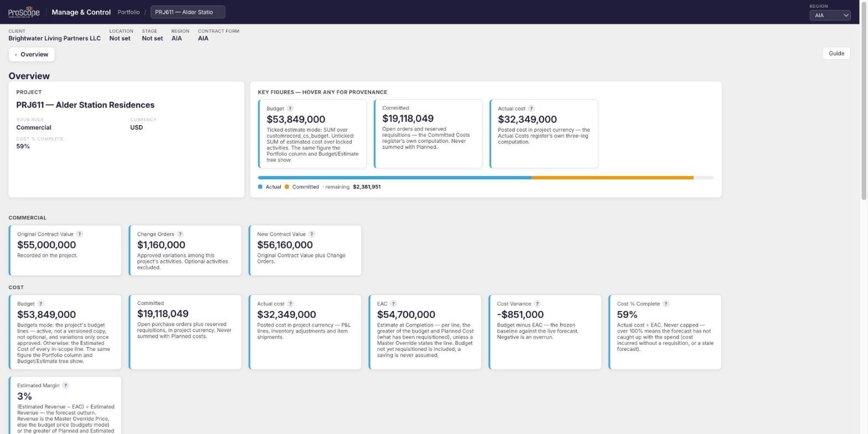Open help for Budget in Key Figures
This screenshot has height=434, width=868.
coord(290,108)
